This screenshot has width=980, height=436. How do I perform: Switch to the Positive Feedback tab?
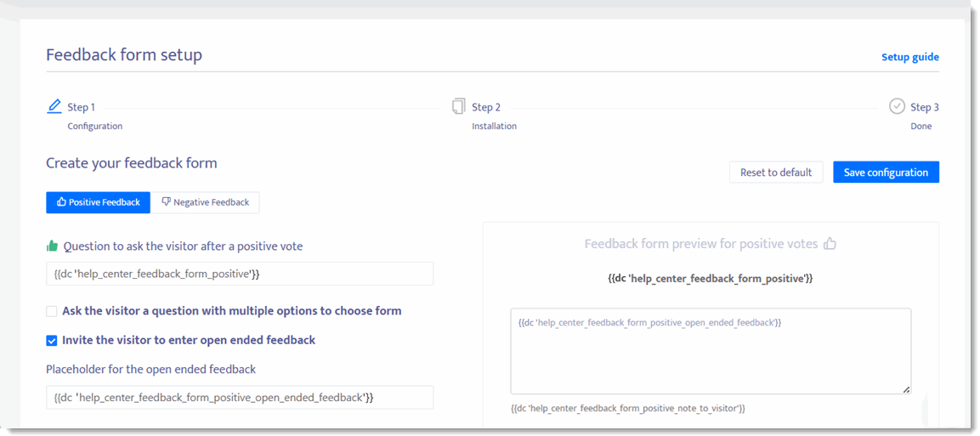pyautogui.click(x=98, y=202)
